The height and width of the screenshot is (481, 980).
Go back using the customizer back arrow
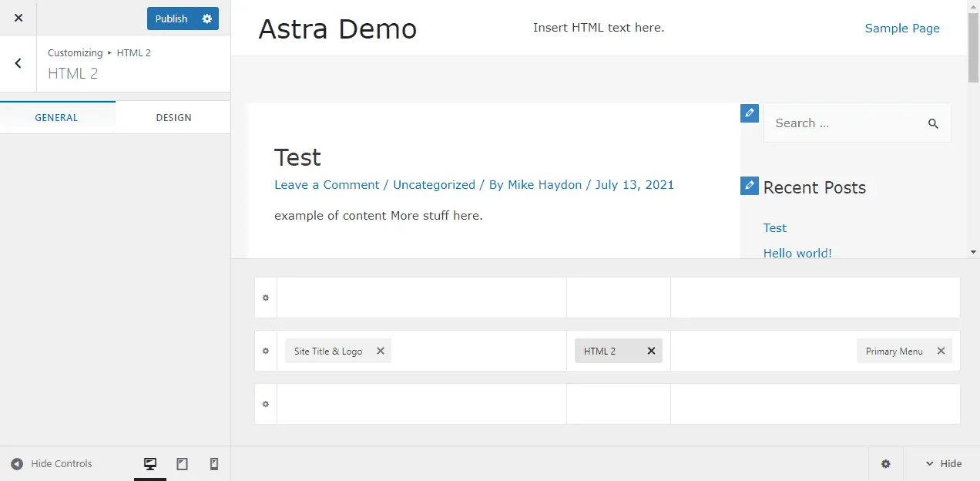pos(18,64)
